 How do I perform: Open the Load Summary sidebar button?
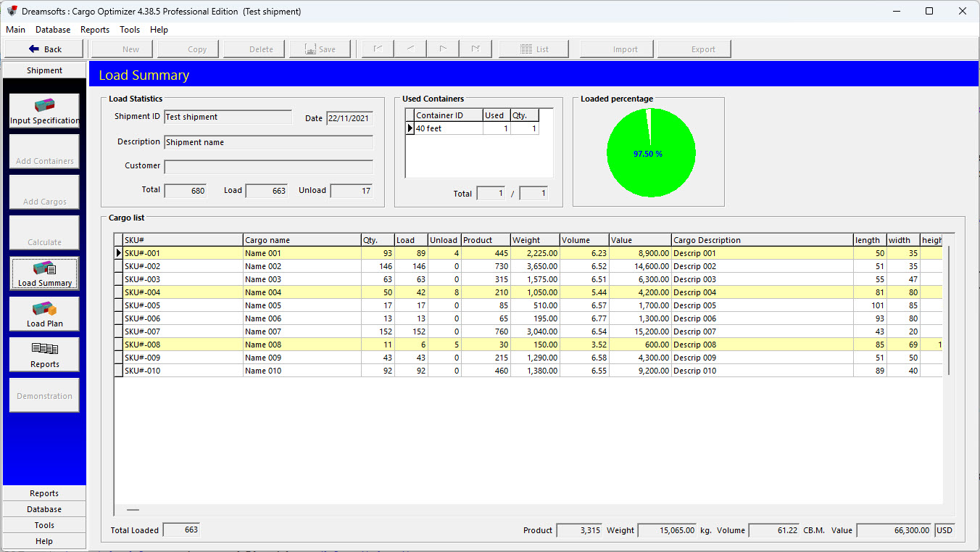pyautogui.click(x=44, y=273)
